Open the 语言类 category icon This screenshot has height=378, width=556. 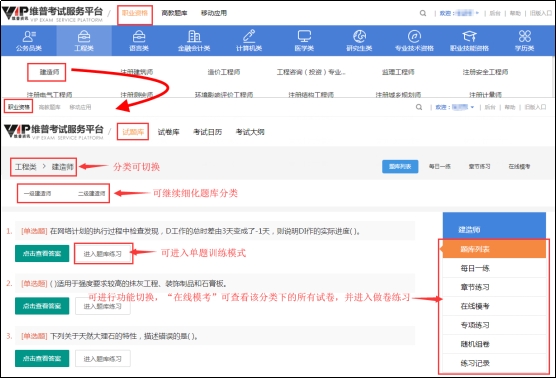[139, 36]
